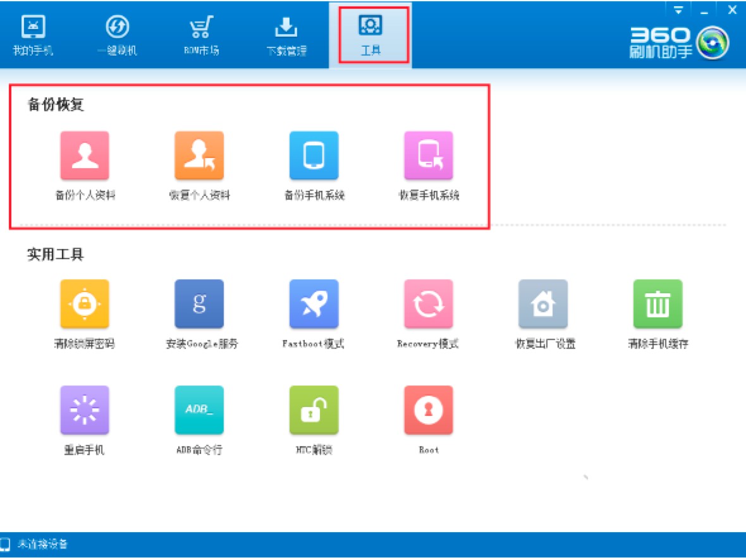Click the 重启手机 reboot phone icon
The width and height of the screenshot is (746, 560).
pos(85,410)
